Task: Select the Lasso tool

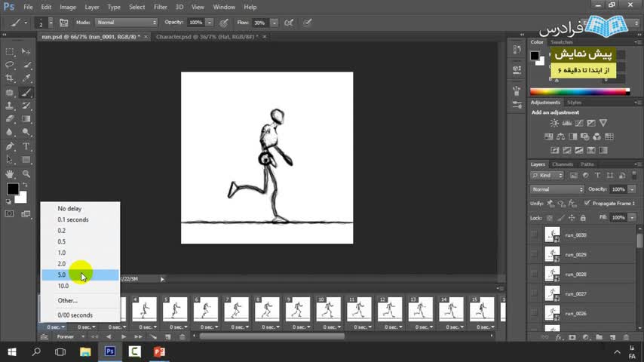Action: point(10,65)
